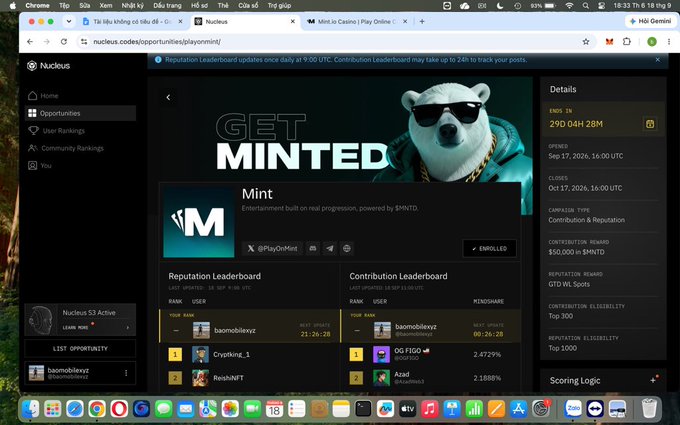Click the back chevron on the Mint banner
Screen dimensions: 680x425
tap(168, 97)
